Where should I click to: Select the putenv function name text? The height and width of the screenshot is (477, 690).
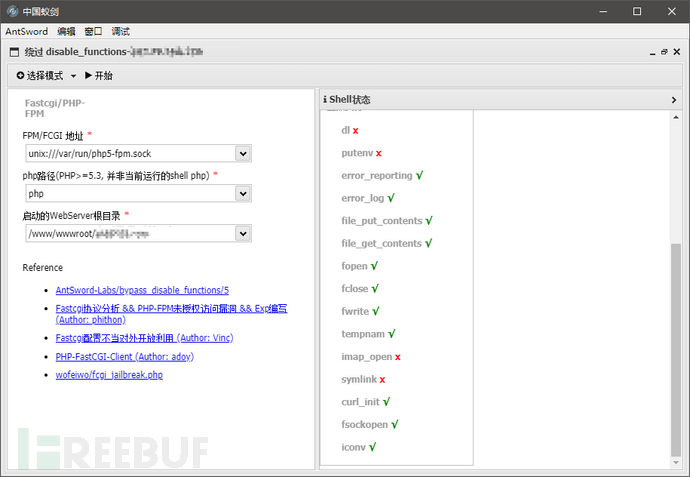[357, 153]
